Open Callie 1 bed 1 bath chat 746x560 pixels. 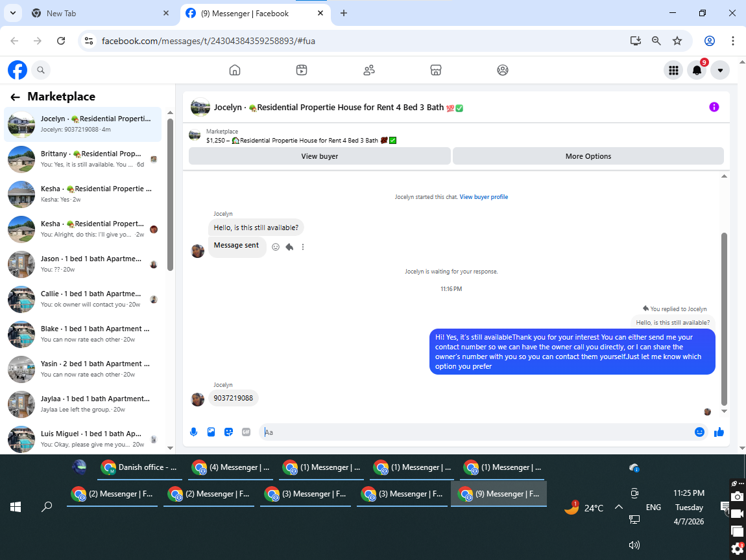click(x=83, y=299)
